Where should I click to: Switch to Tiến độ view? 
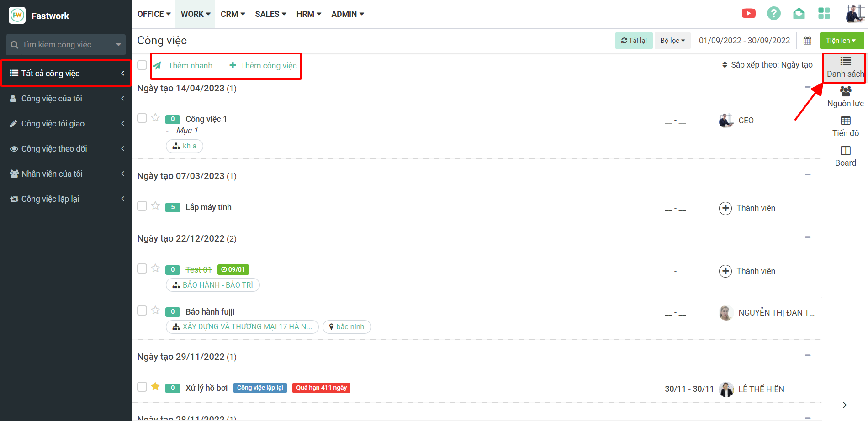(845, 126)
